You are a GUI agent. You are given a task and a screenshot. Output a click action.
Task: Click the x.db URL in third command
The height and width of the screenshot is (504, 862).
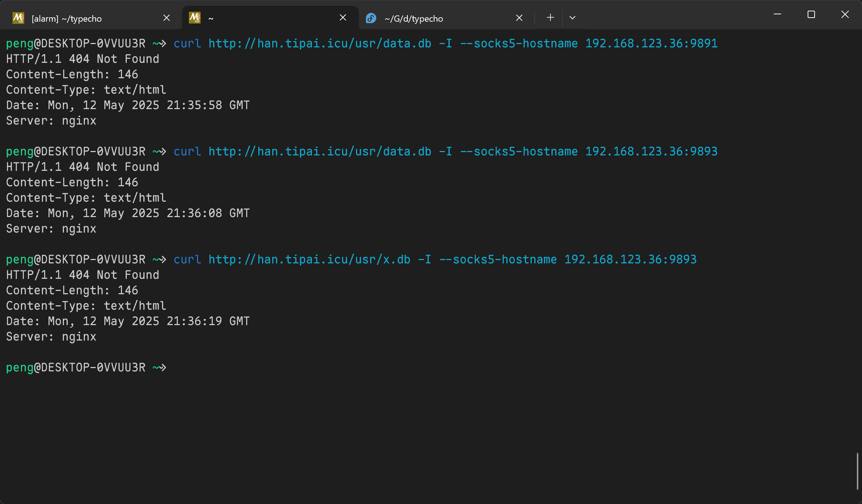coord(309,259)
